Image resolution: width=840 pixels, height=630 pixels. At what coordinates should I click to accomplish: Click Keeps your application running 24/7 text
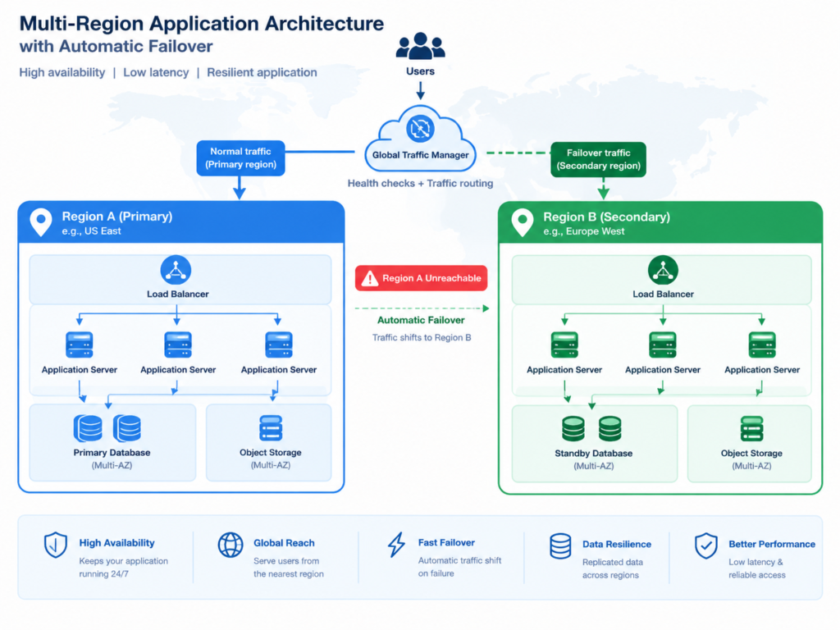coord(124,568)
